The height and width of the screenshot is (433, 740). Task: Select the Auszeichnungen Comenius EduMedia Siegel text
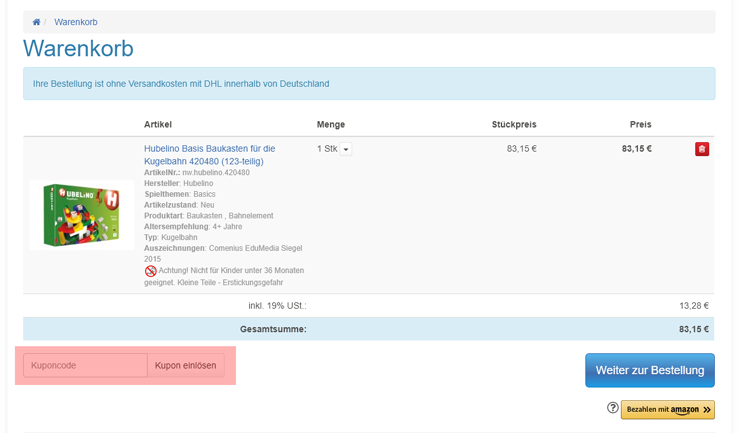pos(223,253)
